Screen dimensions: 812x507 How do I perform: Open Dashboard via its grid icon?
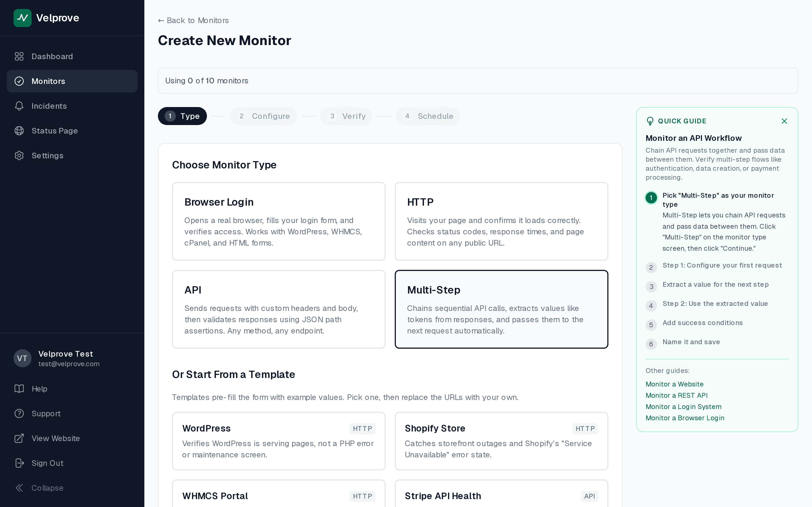pos(19,56)
